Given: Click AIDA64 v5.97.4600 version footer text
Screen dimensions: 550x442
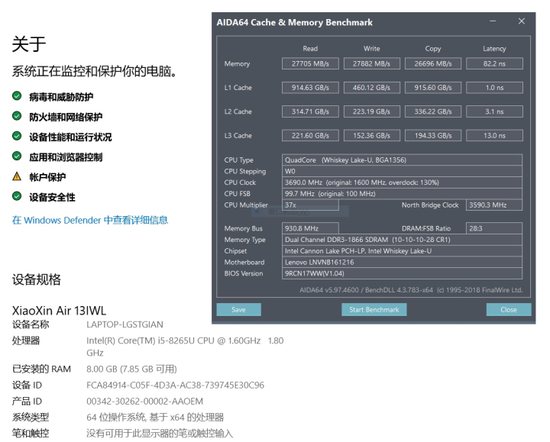Looking at the screenshot, I should click(x=411, y=290).
